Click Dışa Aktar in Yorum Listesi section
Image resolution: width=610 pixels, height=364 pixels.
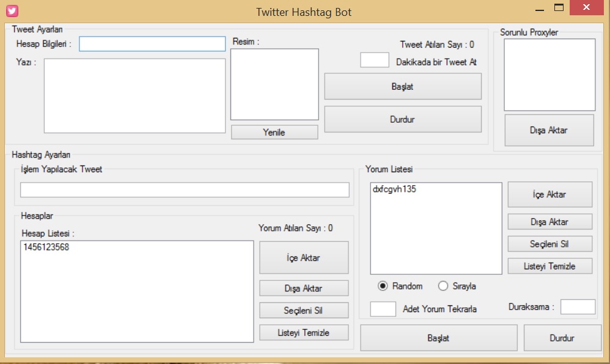[550, 222]
